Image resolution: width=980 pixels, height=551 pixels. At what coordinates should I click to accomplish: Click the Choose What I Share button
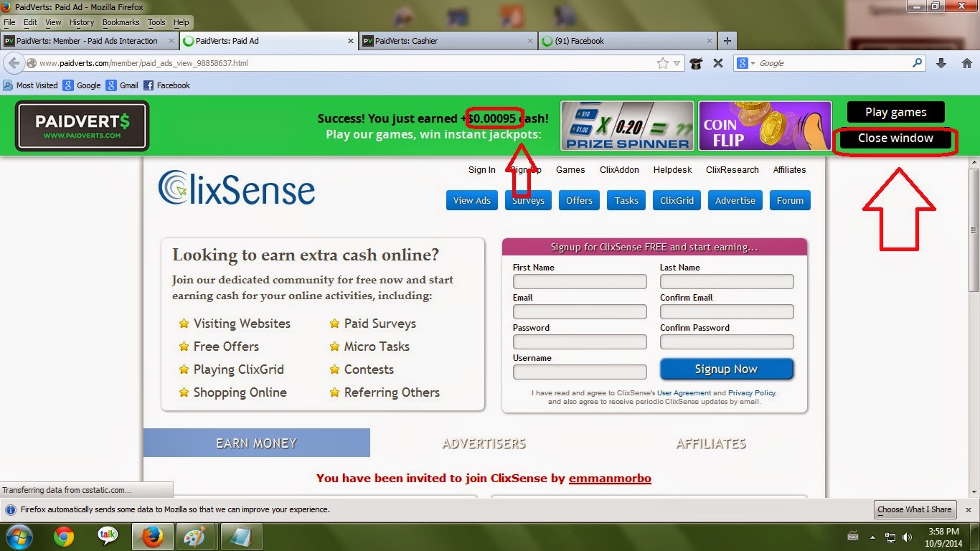[x=914, y=509]
